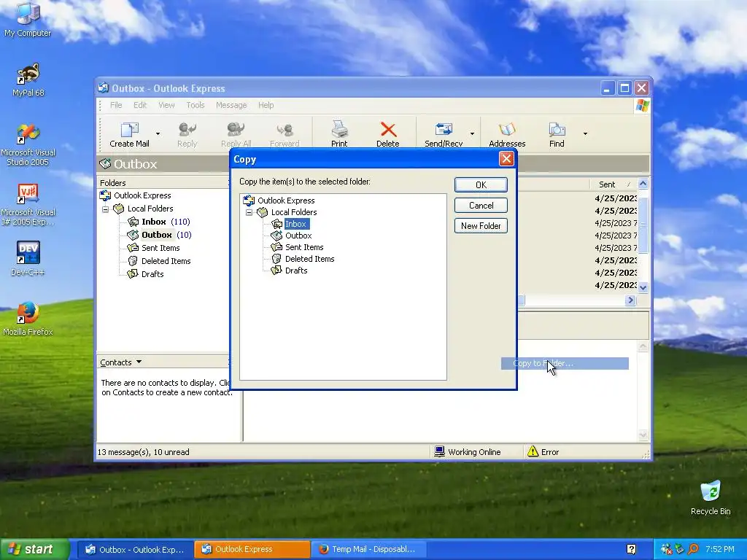
Task: Open the View menu
Action: pyautogui.click(x=166, y=105)
